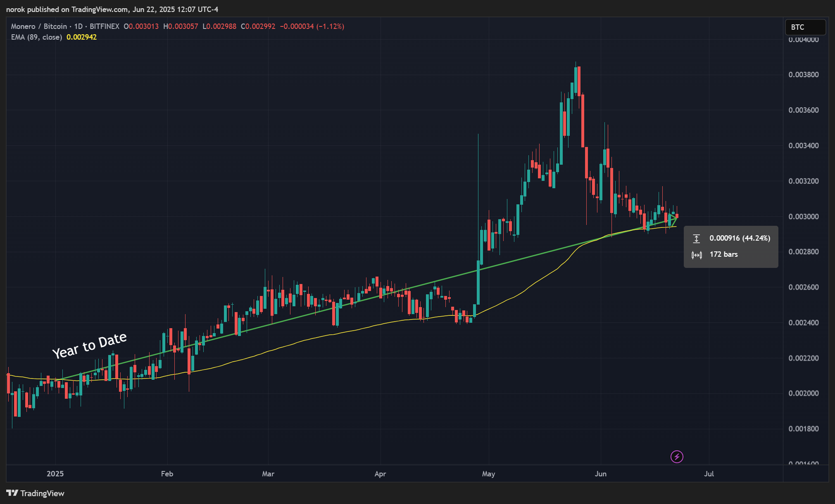Click the 0.000916 (44.24%) measurement readout
835x504 pixels.
tap(740, 238)
